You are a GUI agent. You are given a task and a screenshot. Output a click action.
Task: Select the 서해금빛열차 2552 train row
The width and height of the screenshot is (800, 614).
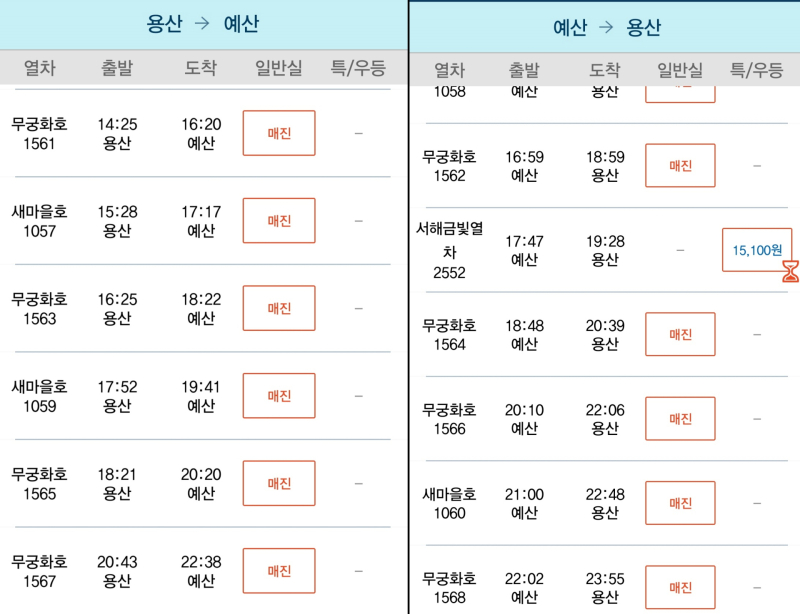(604, 250)
